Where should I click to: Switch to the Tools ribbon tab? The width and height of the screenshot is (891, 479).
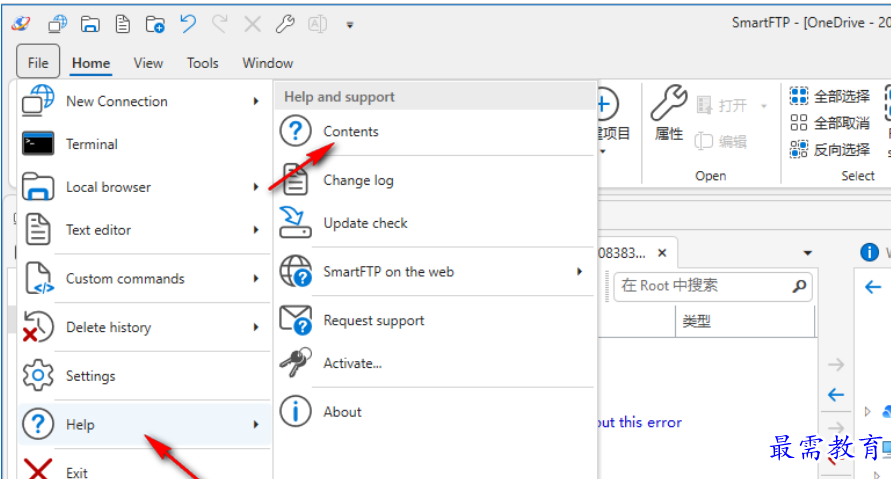pyautogui.click(x=203, y=63)
